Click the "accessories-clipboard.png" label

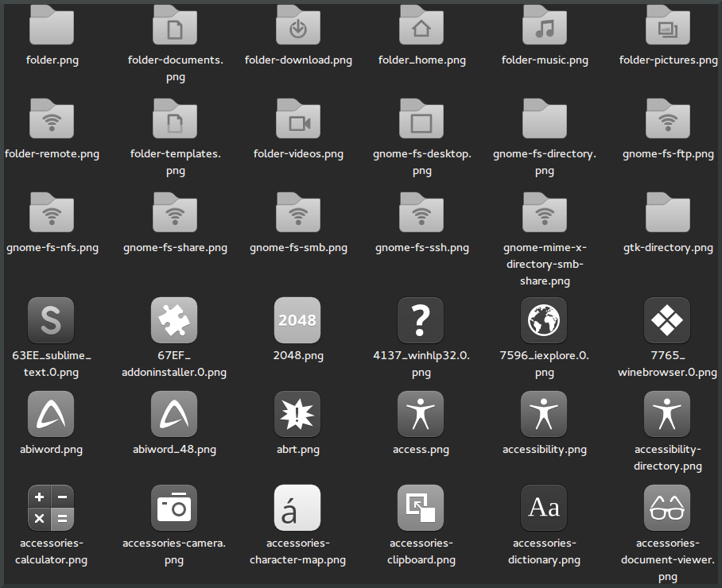click(421, 551)
